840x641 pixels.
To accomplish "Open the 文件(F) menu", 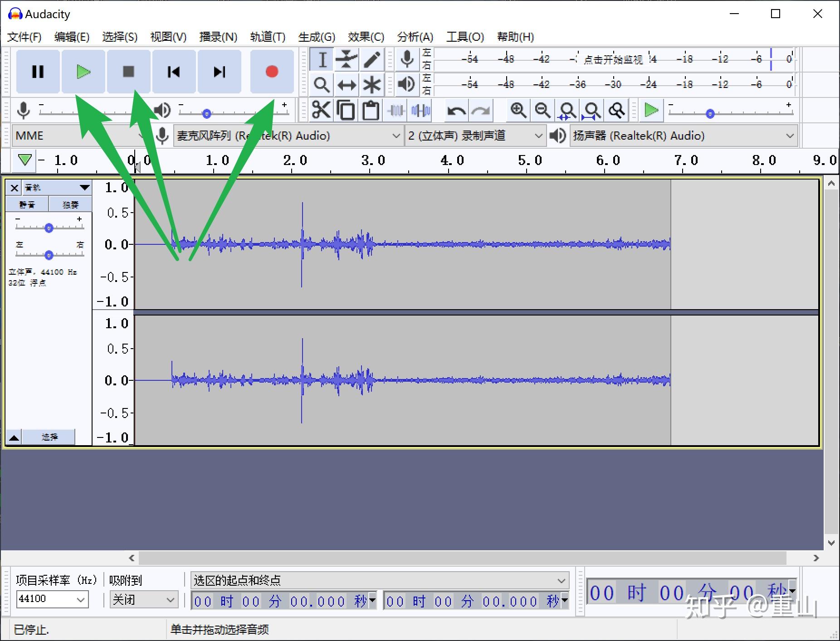I will [24, 37].
